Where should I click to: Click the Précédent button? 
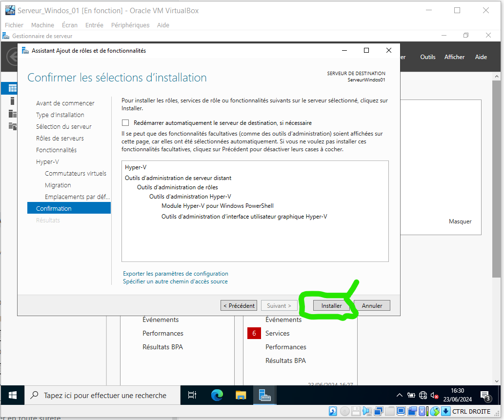pyautogui.click(x=239, y=306)
